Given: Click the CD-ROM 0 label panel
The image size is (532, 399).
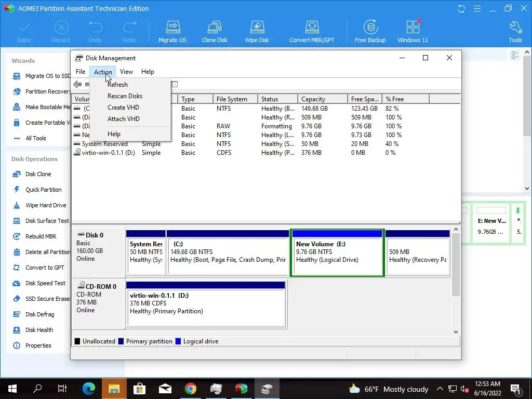Looking at the screenshot, I should coord(98,303).
